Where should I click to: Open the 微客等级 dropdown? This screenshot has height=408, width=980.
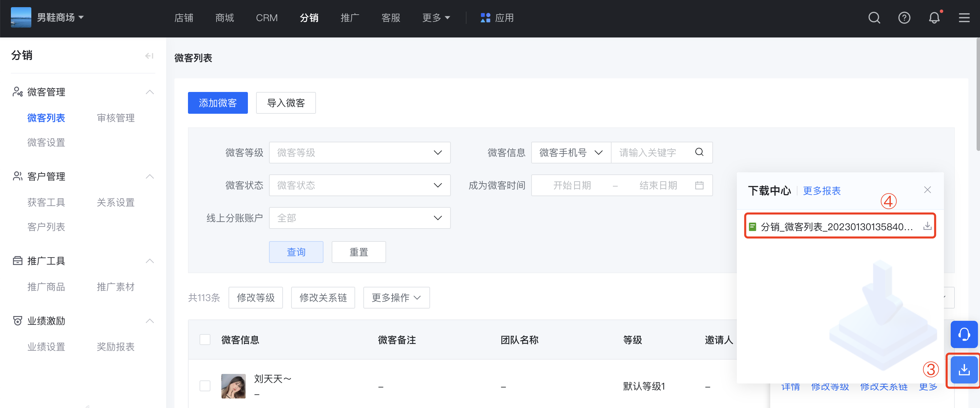[360, 153]
